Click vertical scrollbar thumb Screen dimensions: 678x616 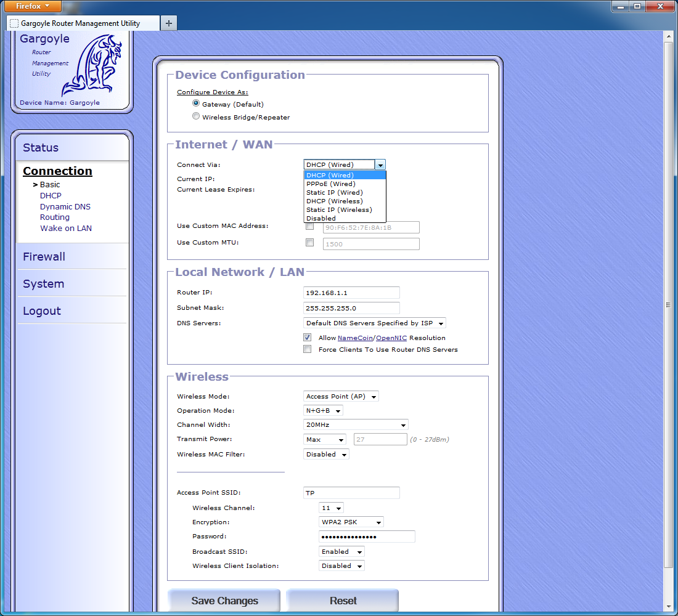point(668,305)
